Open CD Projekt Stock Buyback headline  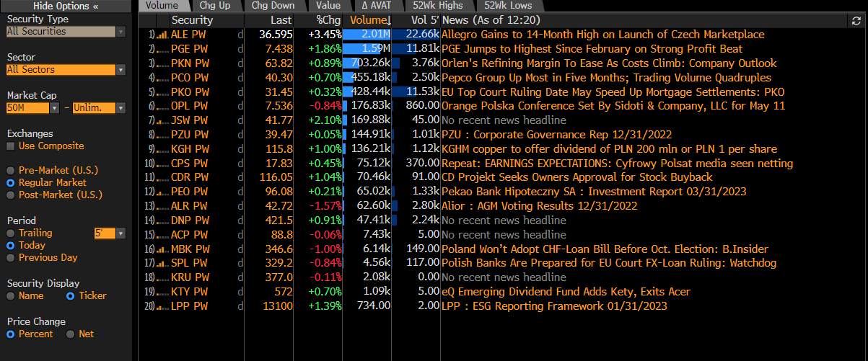point(577,177)
